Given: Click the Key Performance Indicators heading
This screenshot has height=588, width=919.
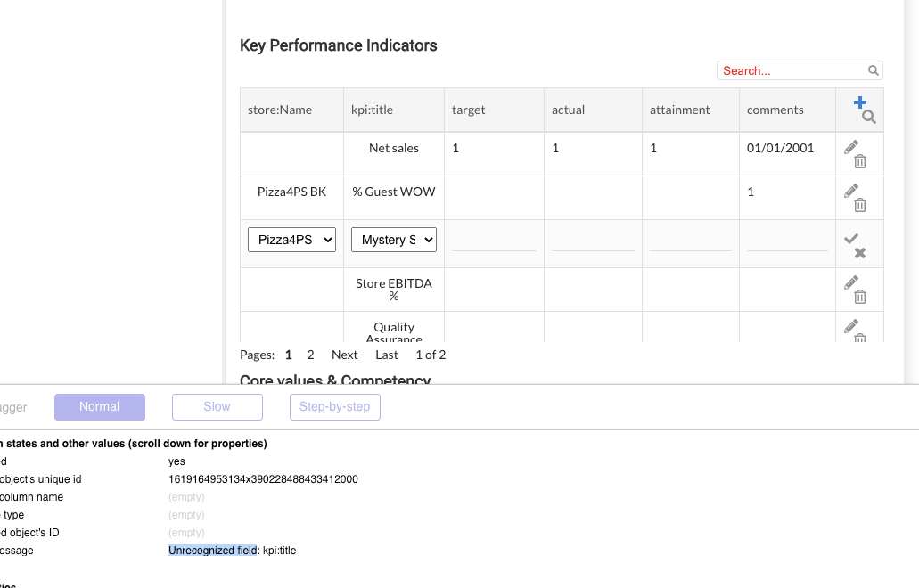Looking at the screenshot, I should (338, 45).
